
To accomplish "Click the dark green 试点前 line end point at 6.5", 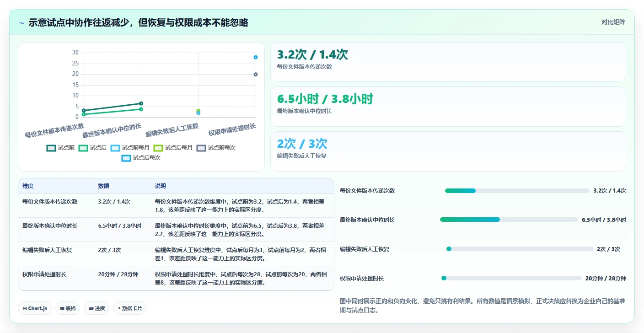I will 141,103.
